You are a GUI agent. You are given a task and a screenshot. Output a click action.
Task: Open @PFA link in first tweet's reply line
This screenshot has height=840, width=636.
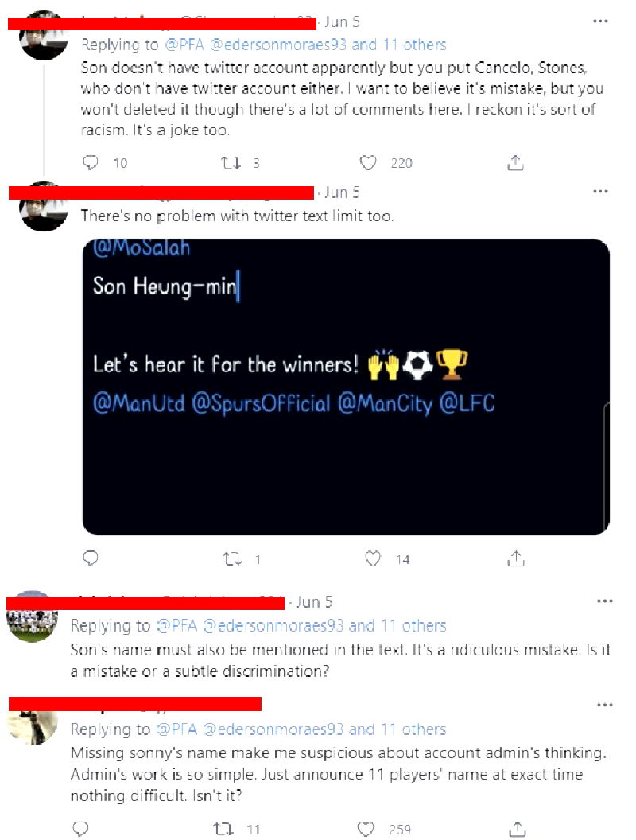tap(181, 45)
